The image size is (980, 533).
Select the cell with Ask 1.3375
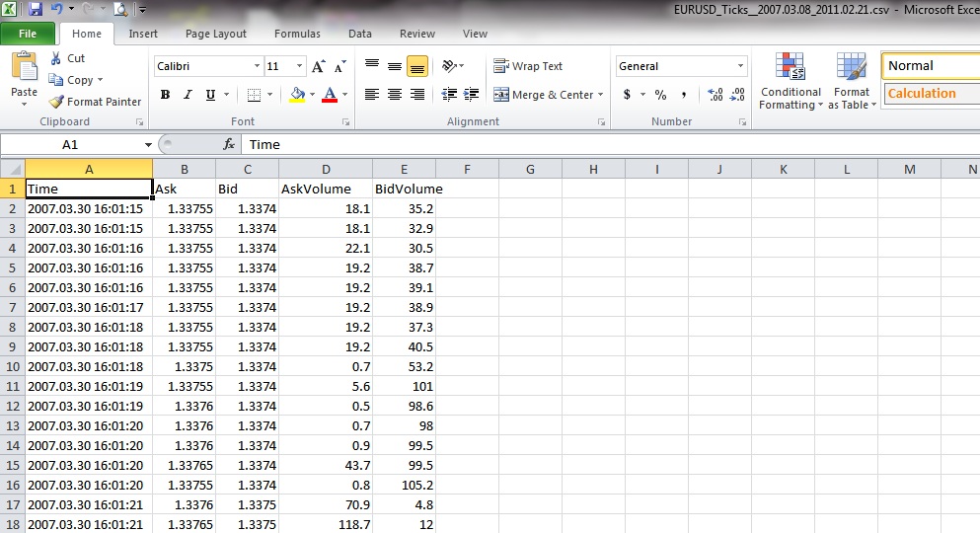point(185,367)
